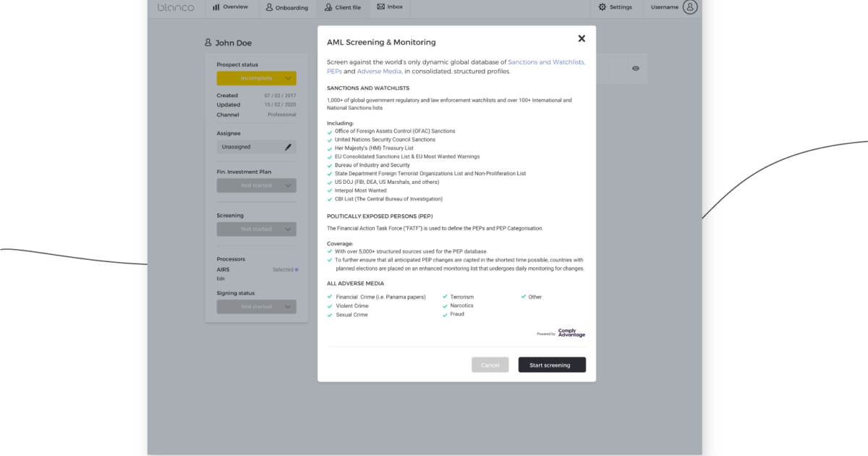Screen dimensions: 868x456
Task: Click the Sexual Crime text
Action: tap(352, 315)
